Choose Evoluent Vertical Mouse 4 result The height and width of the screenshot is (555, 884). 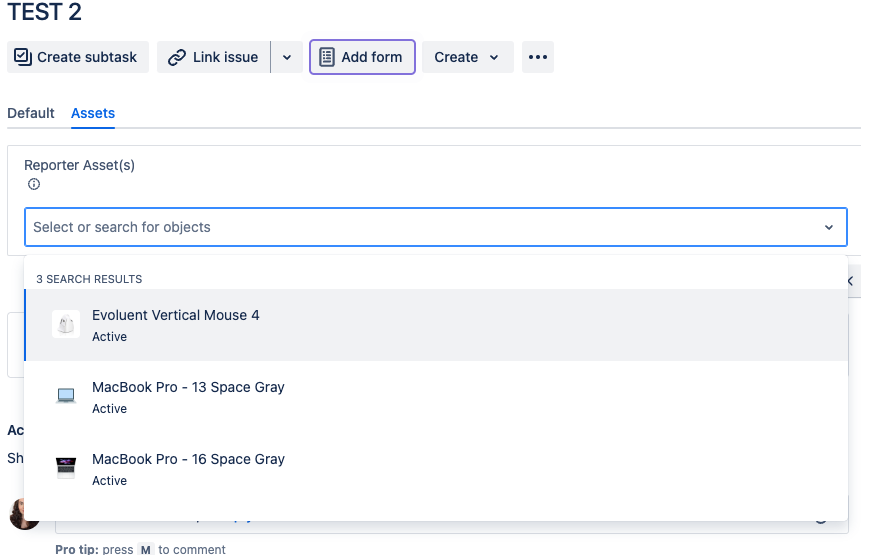tap(436, 325)
